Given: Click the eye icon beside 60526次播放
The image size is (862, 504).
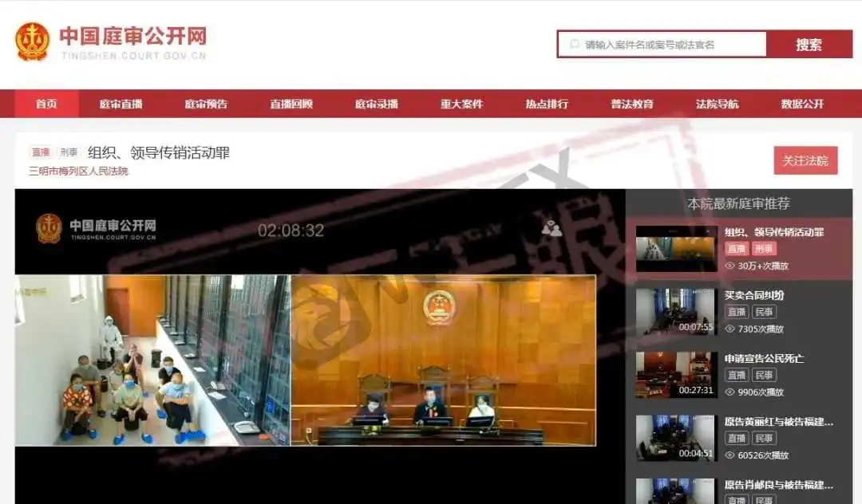Looking at the screenshot, I should point(730,455).
